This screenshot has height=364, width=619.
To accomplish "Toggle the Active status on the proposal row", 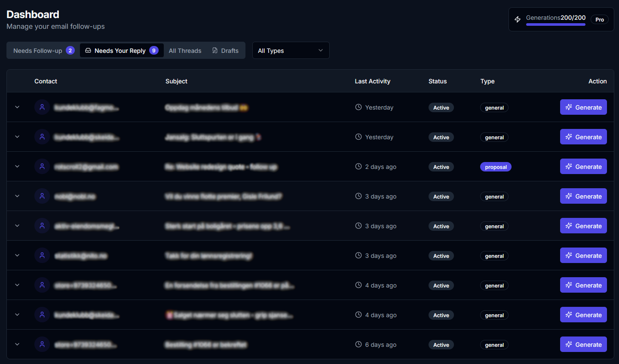I will pyautogui.click(x=441, y=167).
